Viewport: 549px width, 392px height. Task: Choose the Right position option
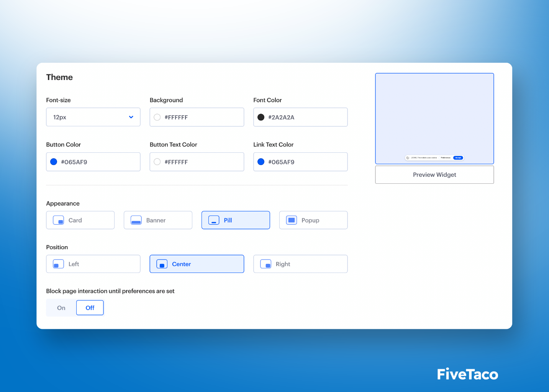(300, 264)
